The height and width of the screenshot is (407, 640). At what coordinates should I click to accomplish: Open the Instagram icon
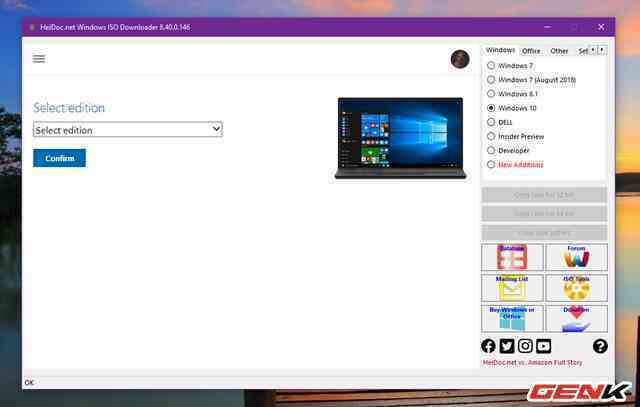tap(525, 346)
